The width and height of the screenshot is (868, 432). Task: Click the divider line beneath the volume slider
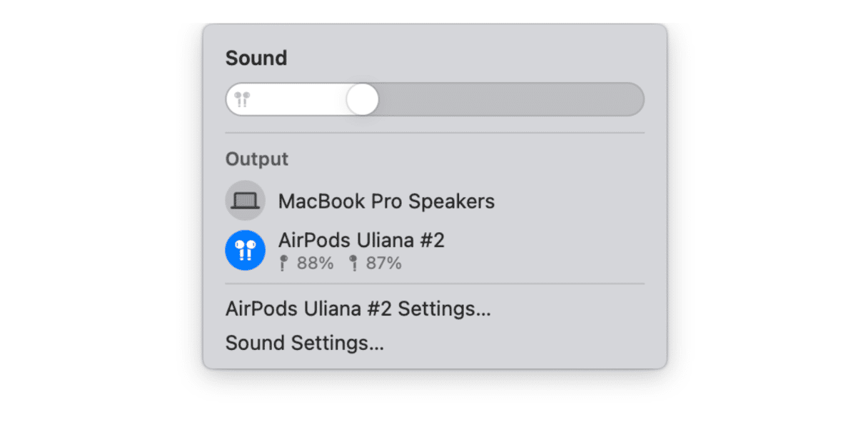(435, 133)
